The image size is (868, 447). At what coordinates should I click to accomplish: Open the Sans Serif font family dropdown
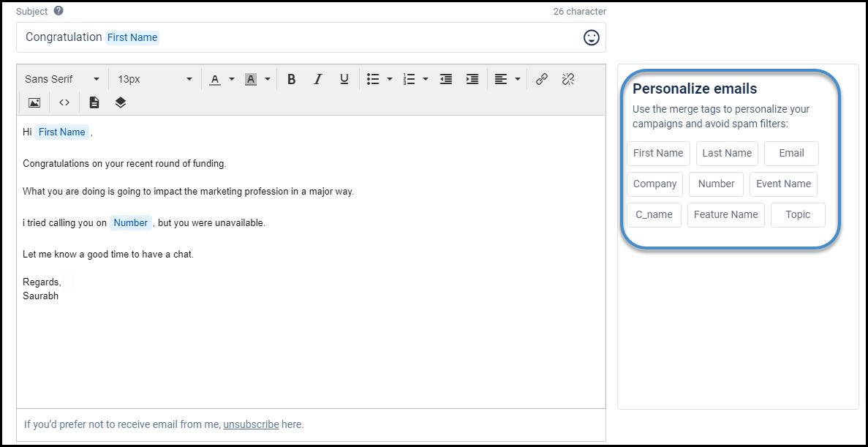coord(62,78)
